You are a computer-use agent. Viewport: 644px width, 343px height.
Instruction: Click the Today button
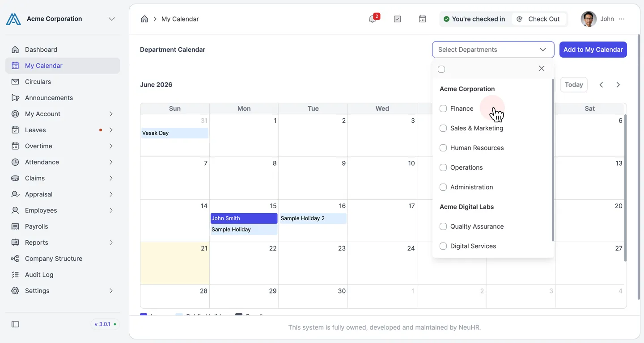[x=574, y=85]
